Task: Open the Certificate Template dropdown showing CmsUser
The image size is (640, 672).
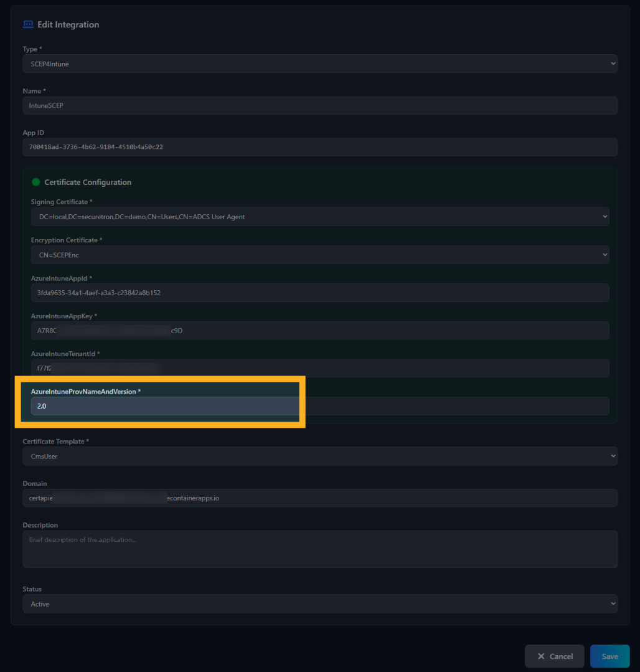Action: click(320, 455)
